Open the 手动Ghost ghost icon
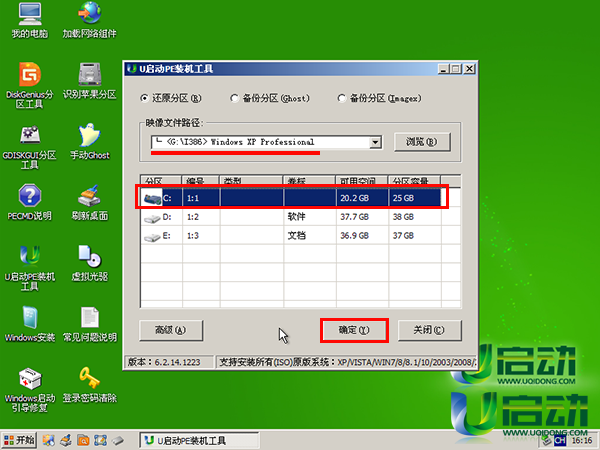600x450 pixels. [90, 142]
